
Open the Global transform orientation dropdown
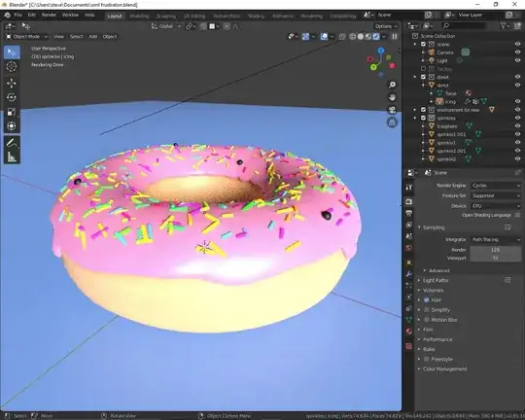(x=166, y=26)
